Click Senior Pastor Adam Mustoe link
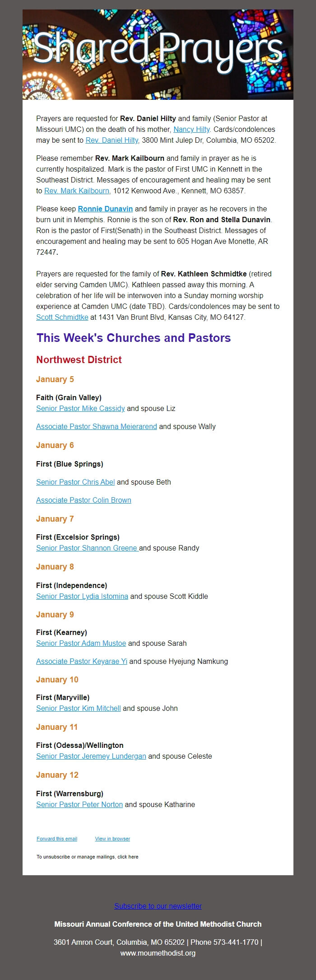The image size is (316, 980). click(81, 643)
